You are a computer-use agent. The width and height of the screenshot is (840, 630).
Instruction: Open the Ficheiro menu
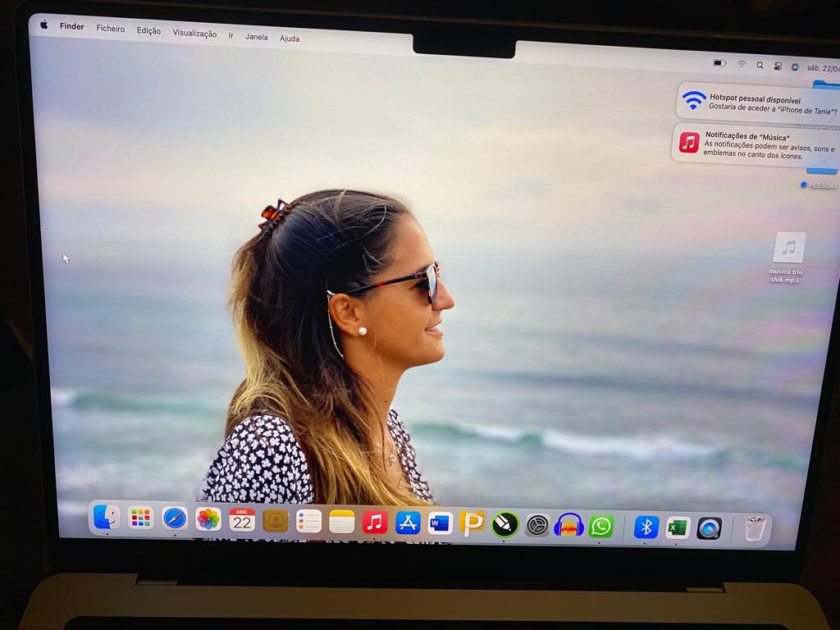(111, 29)
